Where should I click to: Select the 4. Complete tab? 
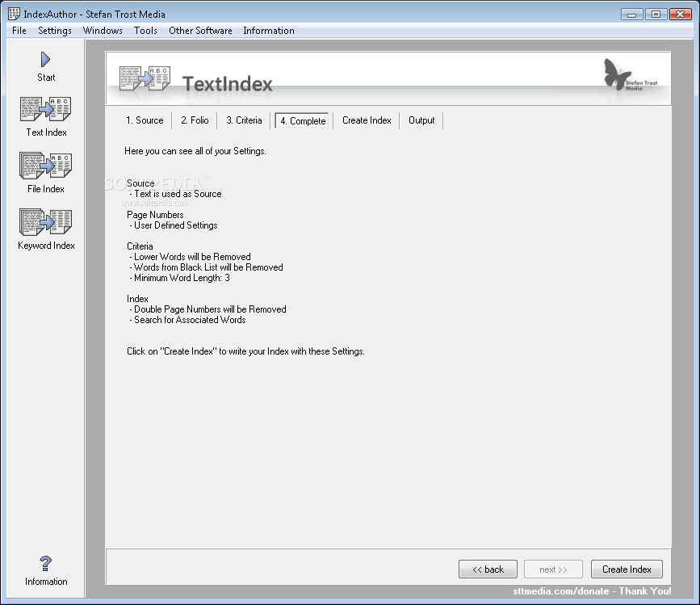pos(303,121)
